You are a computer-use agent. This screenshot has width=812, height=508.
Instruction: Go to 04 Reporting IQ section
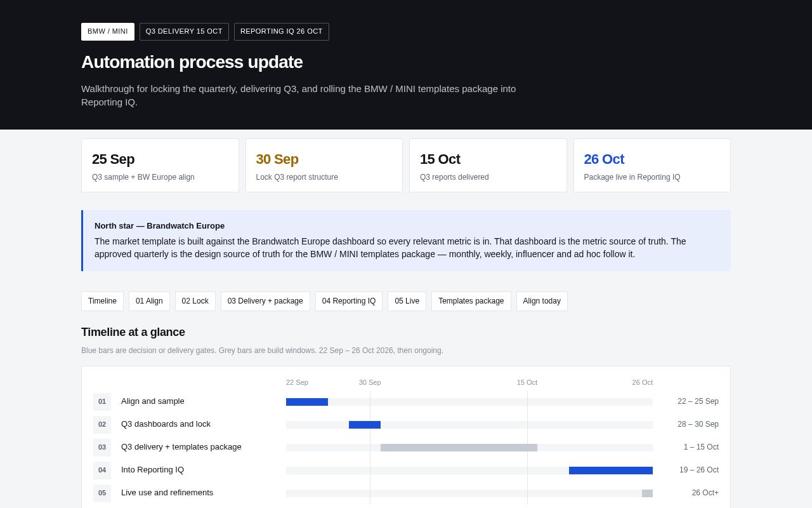pos(349,301)
